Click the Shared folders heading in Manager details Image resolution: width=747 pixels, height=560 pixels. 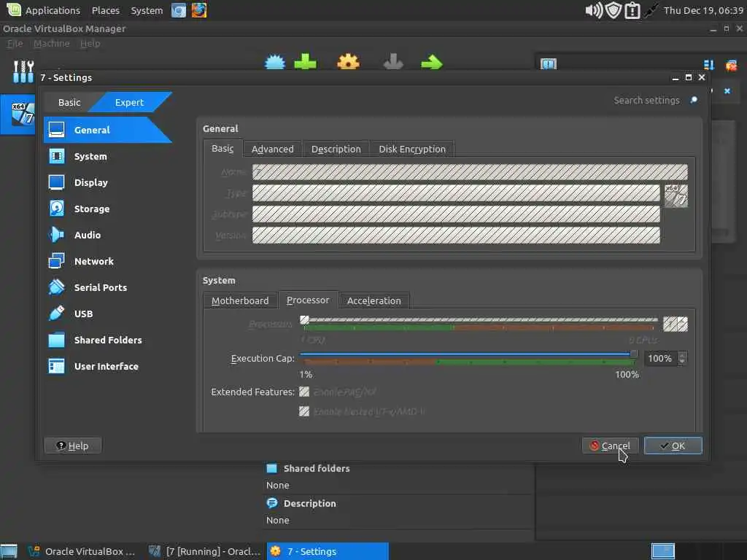(317, 469)
